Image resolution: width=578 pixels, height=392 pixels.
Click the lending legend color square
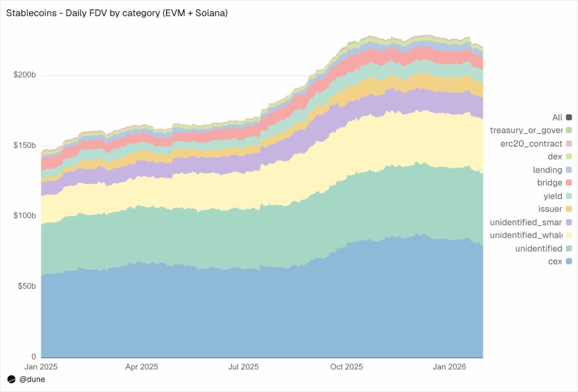coord(569,170)
